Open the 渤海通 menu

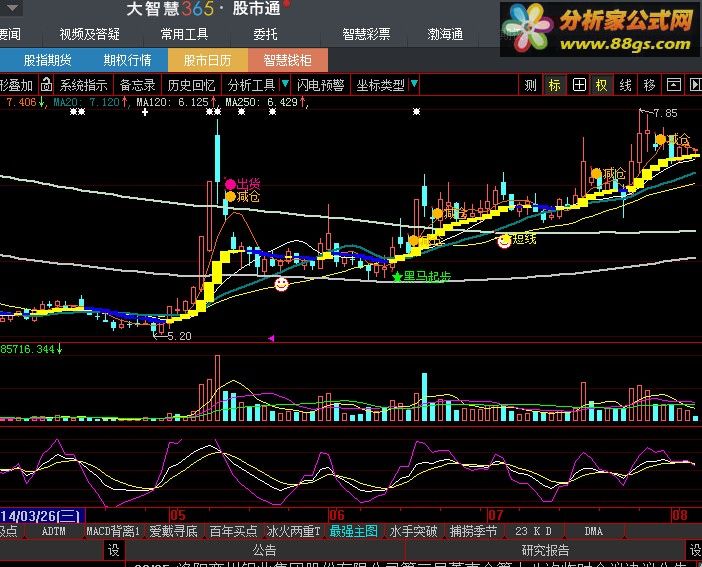[445, 34]
